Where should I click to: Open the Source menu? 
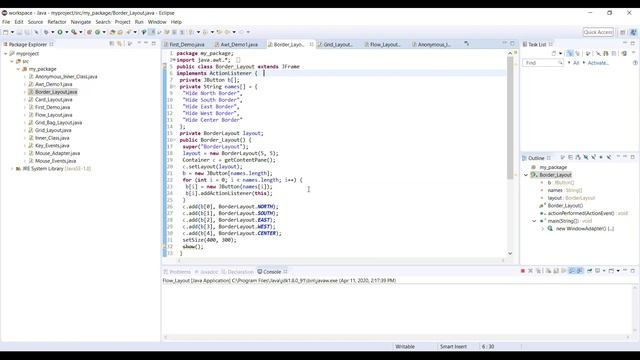(x=35, y=22)
